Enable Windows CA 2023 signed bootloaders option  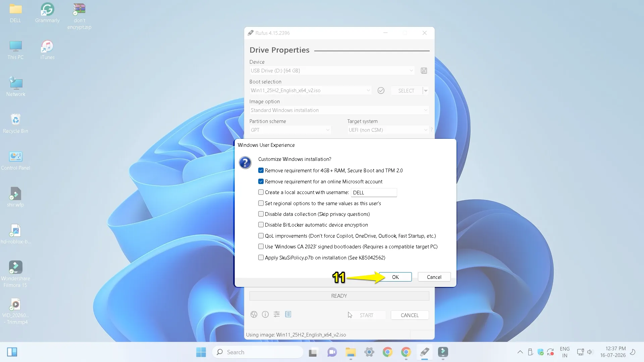coord(261,246)
